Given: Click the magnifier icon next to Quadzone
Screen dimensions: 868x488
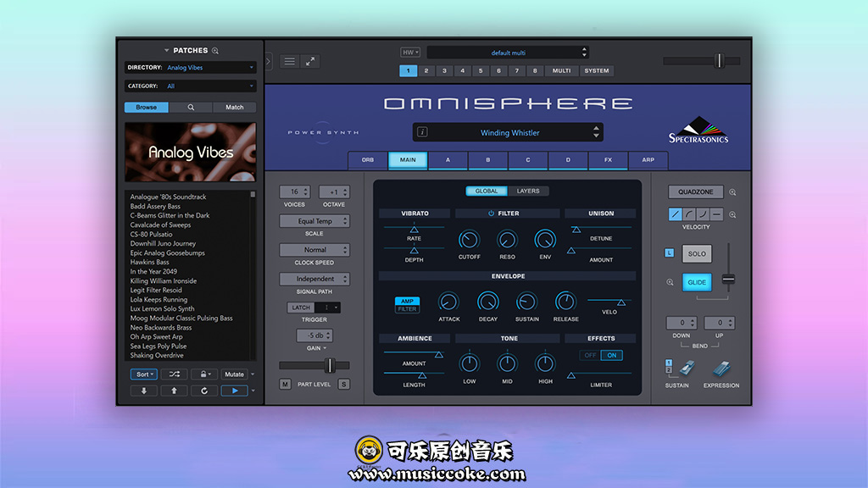Looking at the screenshot, I should coord(733,192).
